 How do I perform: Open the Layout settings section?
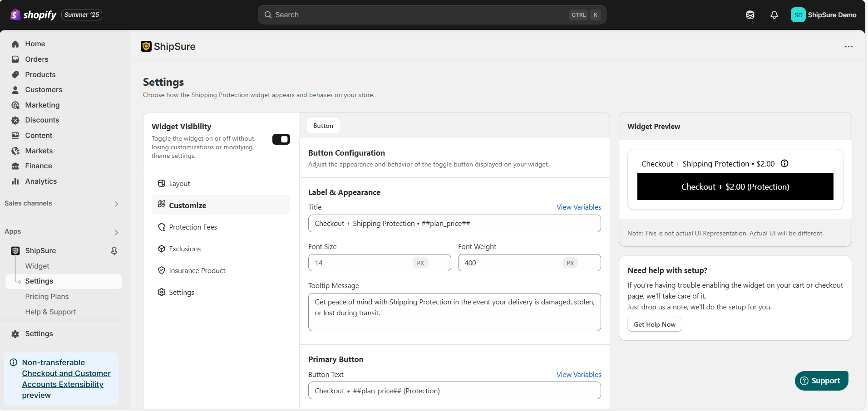click(221, 183)
